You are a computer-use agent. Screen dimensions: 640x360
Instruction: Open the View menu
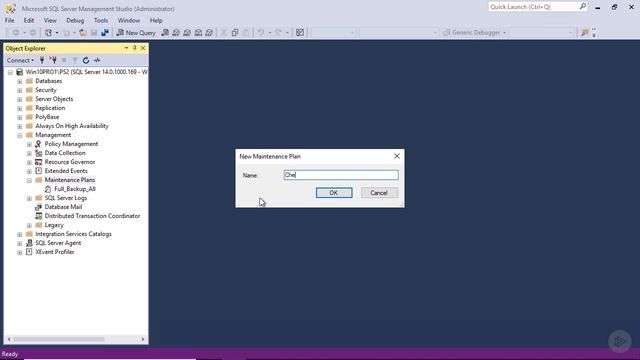[x=50, y=20]
